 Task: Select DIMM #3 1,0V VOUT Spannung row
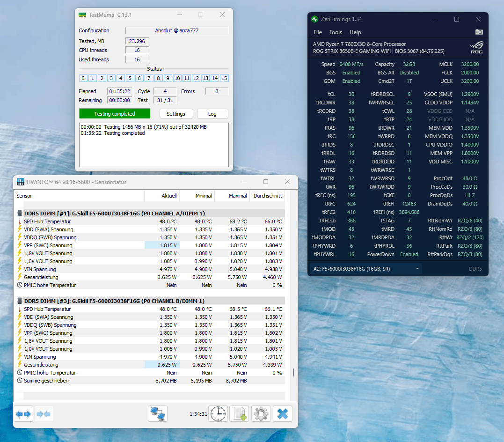pos(150,349)
